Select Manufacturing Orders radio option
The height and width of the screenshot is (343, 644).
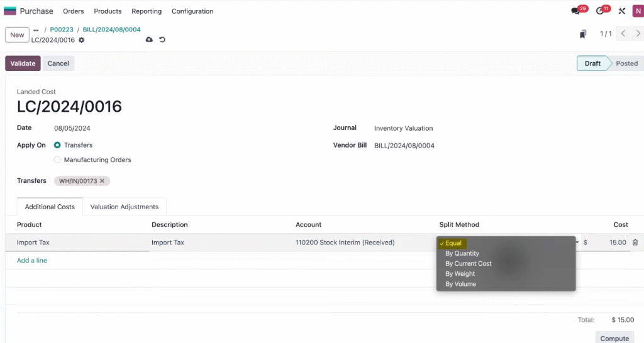pyautogui.click(x=57, y=160)
